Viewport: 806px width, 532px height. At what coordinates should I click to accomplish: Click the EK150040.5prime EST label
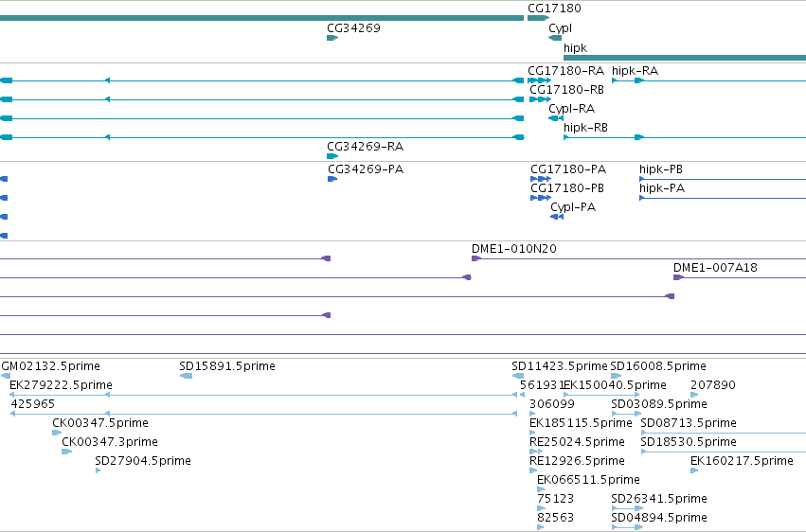pyautogui.click(x=615, y=385)
